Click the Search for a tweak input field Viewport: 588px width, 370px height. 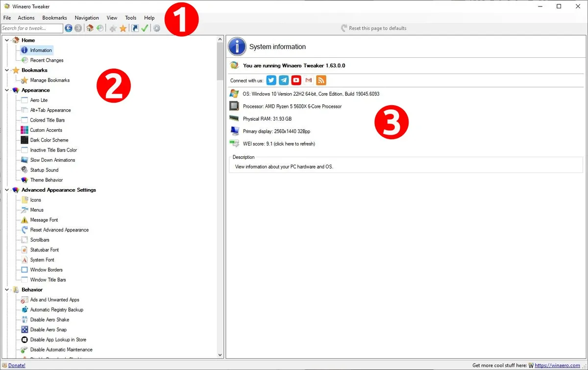point(31,28)
